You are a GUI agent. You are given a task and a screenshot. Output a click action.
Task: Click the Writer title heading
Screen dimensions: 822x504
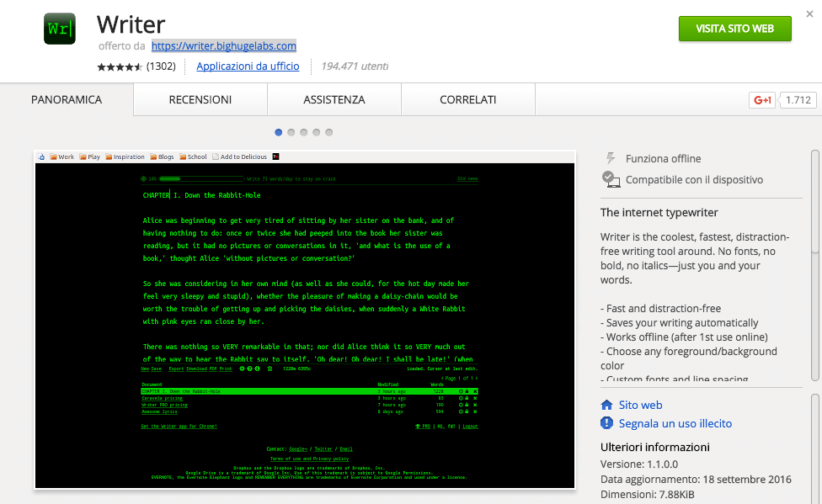(131, 24)
